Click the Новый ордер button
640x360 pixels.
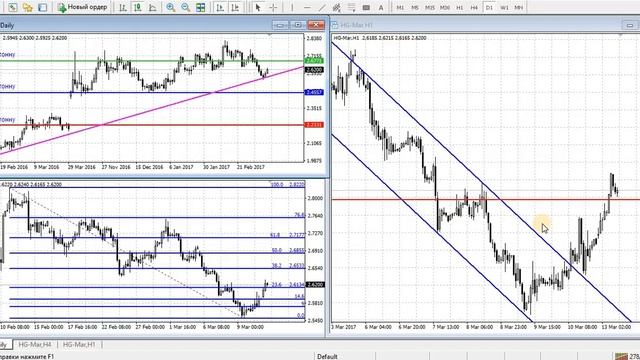point(82,7)
